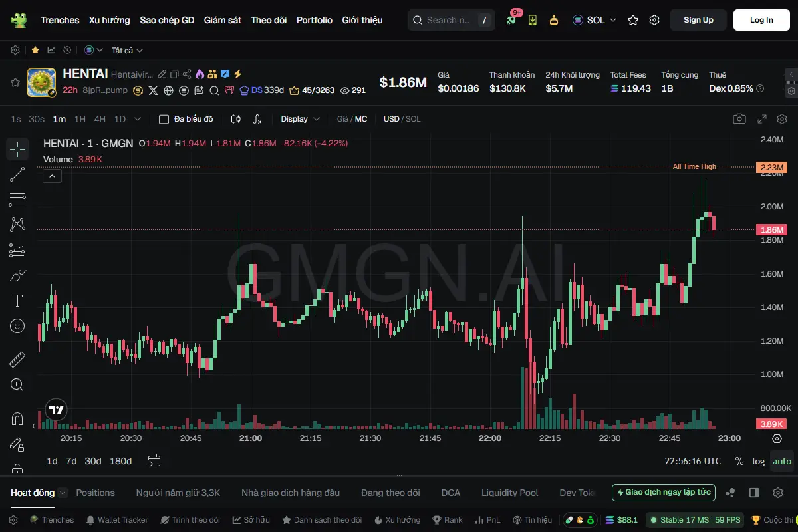Open the Trenches menu item
The width and height of the screenshot is (798, 532).
(x=60, y=20)
